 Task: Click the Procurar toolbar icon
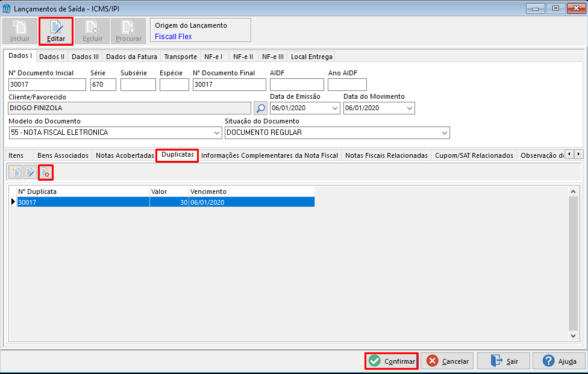128,31
